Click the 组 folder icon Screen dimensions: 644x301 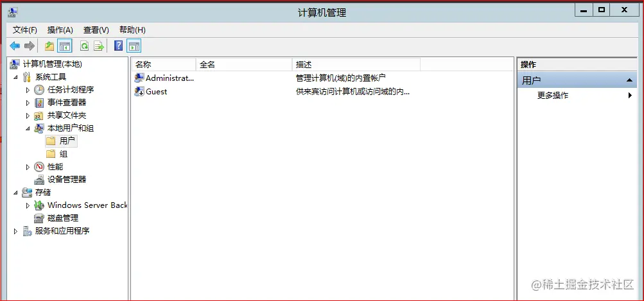pyautogui.click(x=51, y=154)
